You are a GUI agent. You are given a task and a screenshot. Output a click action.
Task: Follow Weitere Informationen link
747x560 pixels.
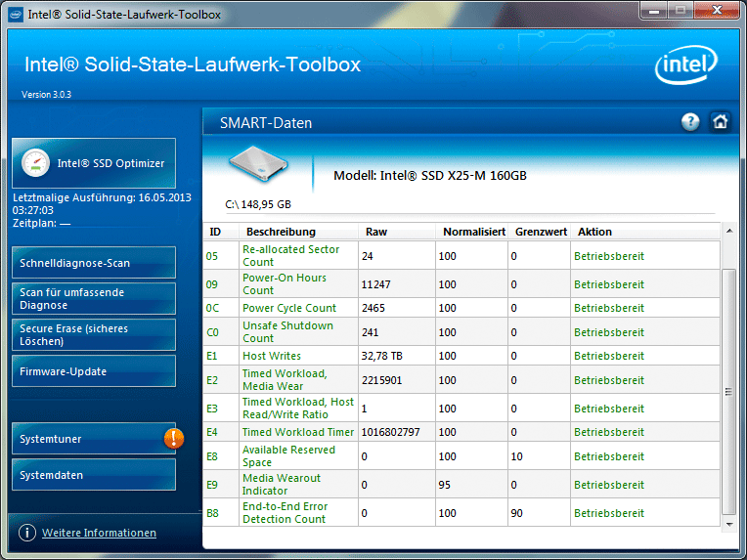click(99, 533)
